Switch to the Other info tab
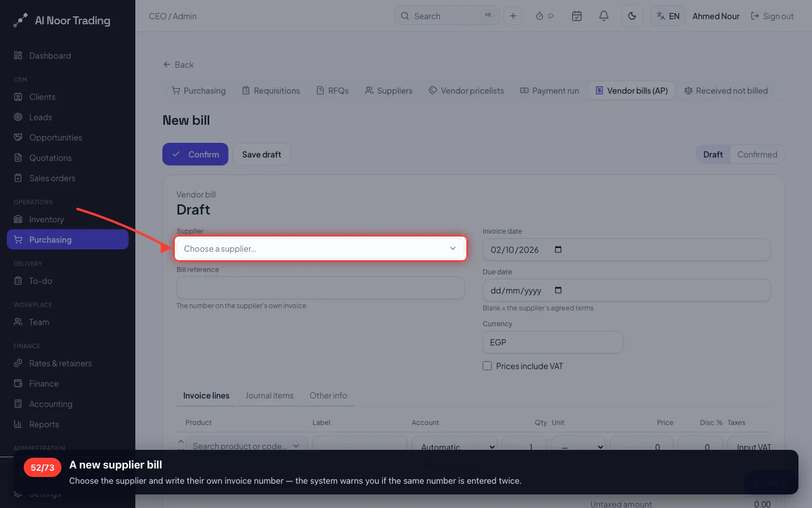Viewport: 812px width, 508px height. tap(328, 396)
